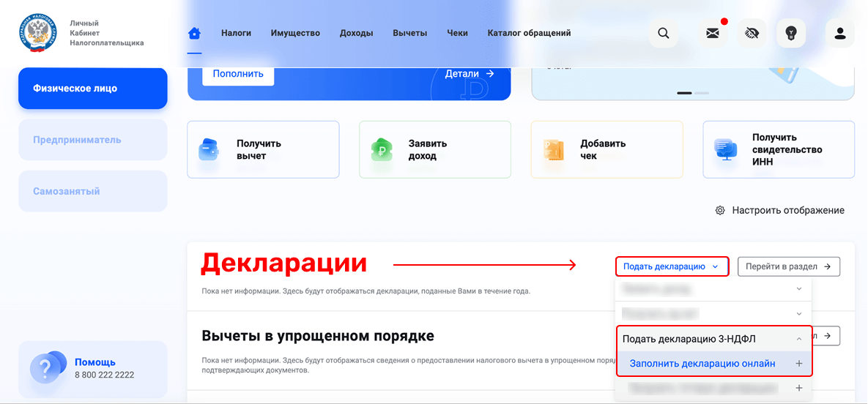This screenshot has height=404, width=868.
Task: Open the search magnifier icon
Action: tap(663, 33)
